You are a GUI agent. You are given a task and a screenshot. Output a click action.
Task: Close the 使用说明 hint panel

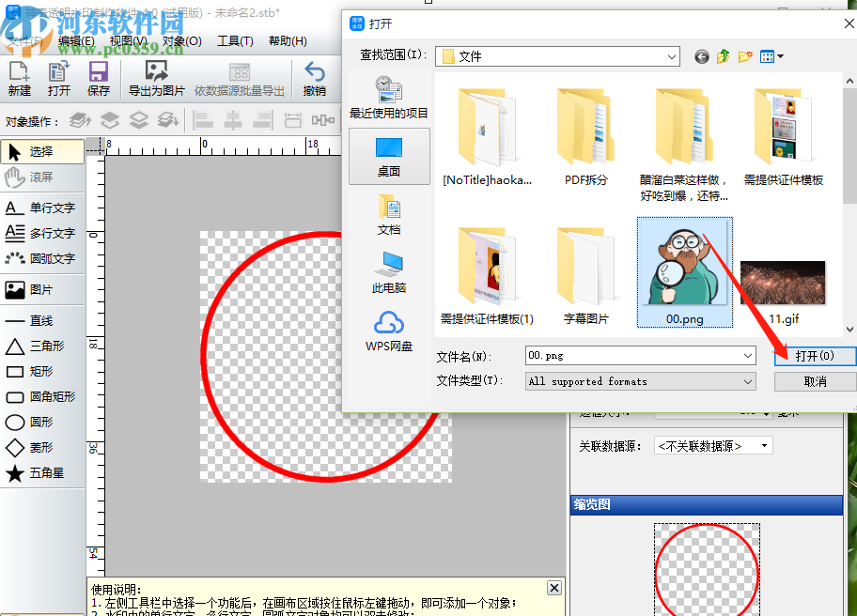point(554,588)
